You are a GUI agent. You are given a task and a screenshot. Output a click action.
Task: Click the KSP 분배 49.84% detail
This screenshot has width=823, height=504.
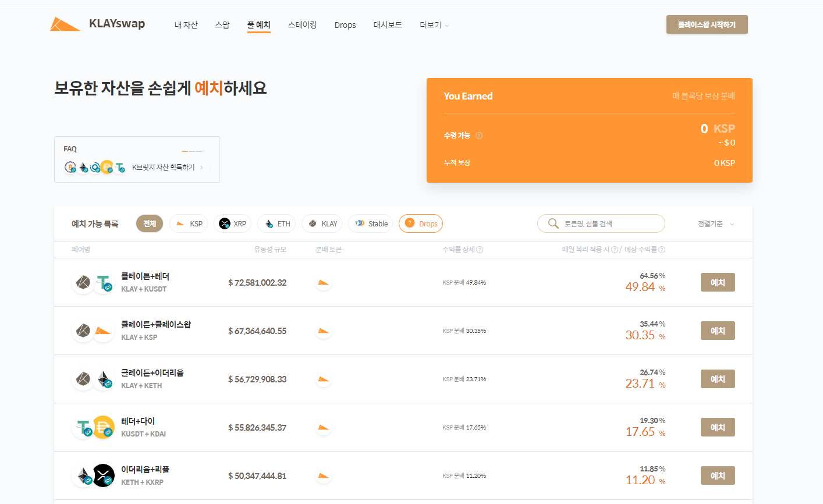(x=464, y=283)
